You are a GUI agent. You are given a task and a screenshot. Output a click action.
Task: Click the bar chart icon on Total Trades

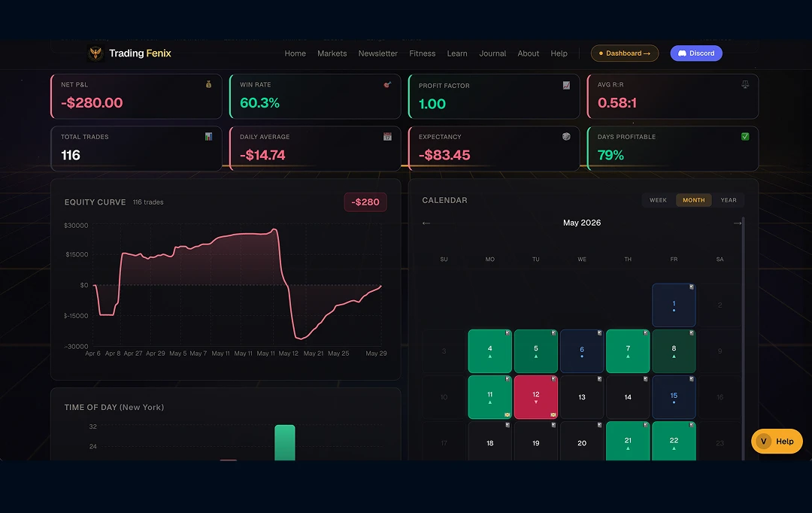point(209,137)
